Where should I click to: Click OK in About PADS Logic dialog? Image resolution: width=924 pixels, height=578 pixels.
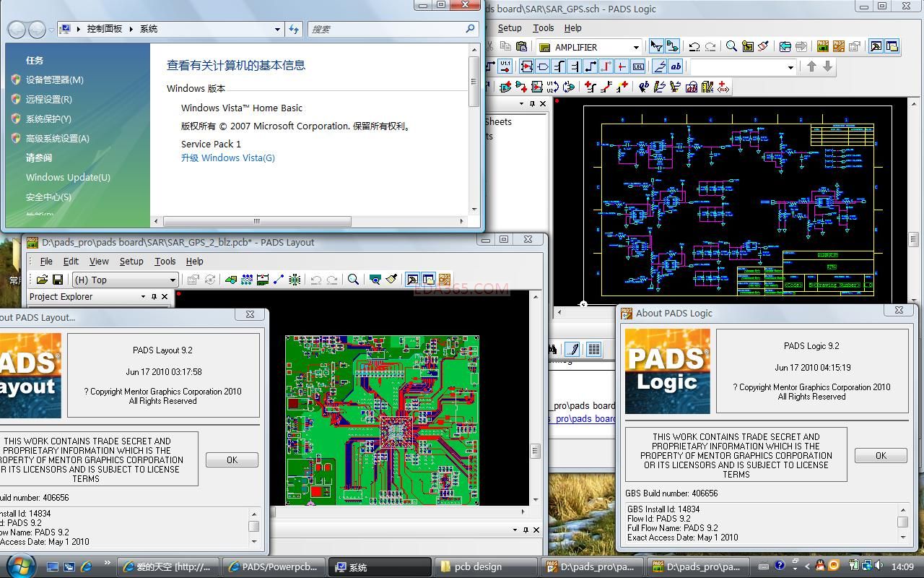pos(881,455)
